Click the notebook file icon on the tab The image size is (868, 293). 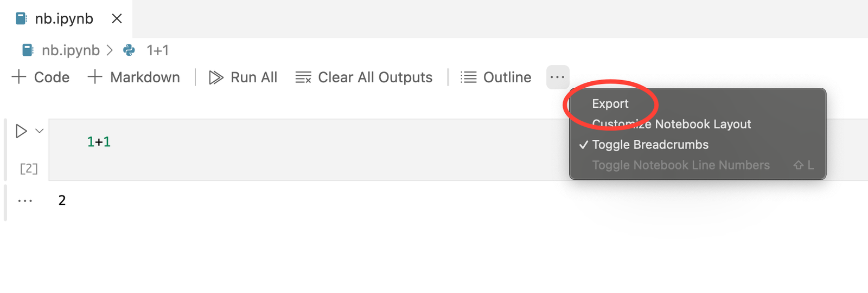coord(21,19)
